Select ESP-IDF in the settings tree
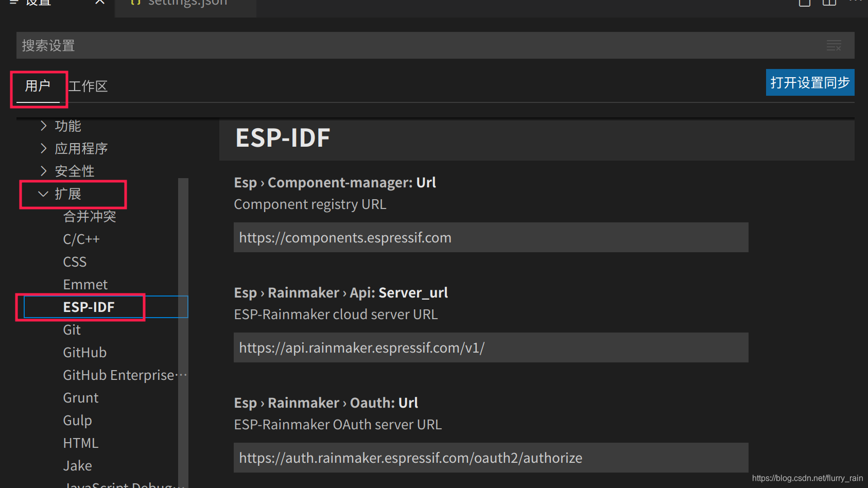Screen dimensions: 868x488 [x=106, y=307]
